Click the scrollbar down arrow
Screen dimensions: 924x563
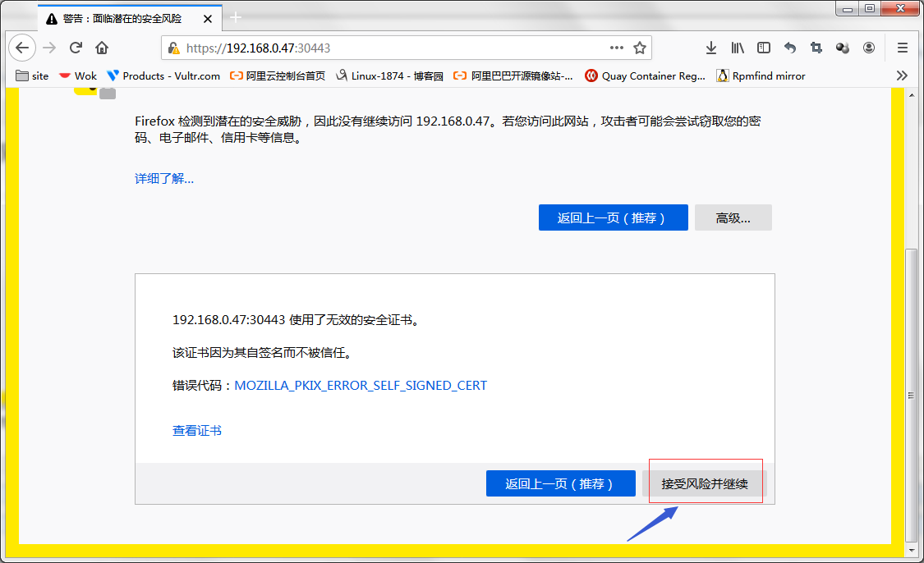(x=912, y=551)
